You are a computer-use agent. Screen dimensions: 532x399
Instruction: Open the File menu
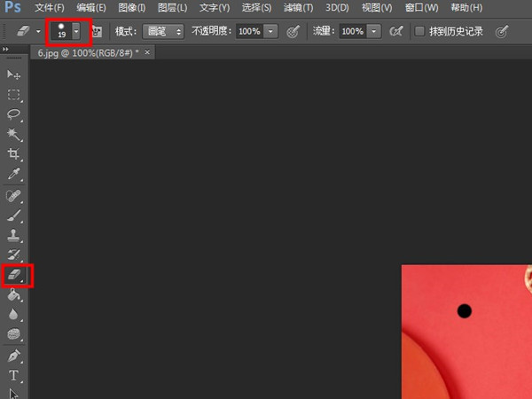coord(50,7)
